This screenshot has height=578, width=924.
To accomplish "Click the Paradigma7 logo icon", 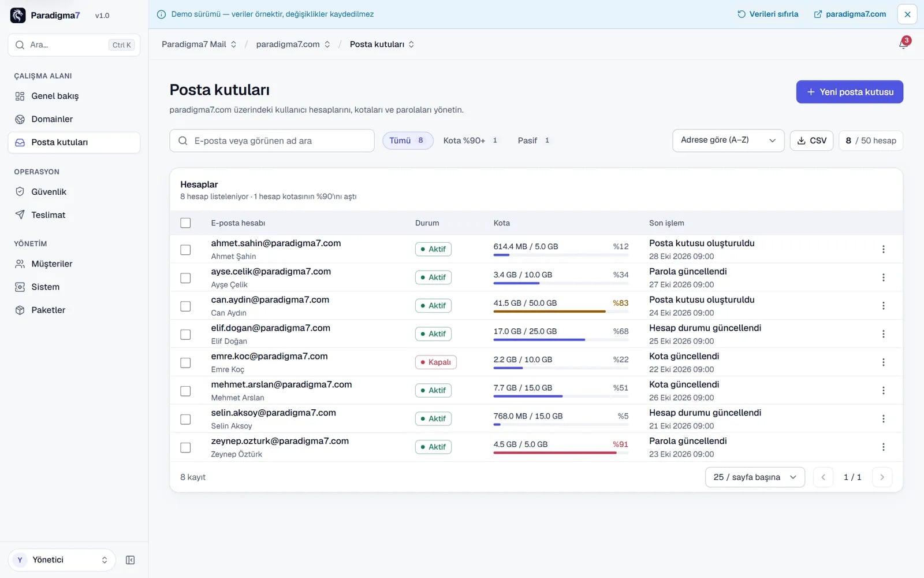I will (x=18, y=15).
